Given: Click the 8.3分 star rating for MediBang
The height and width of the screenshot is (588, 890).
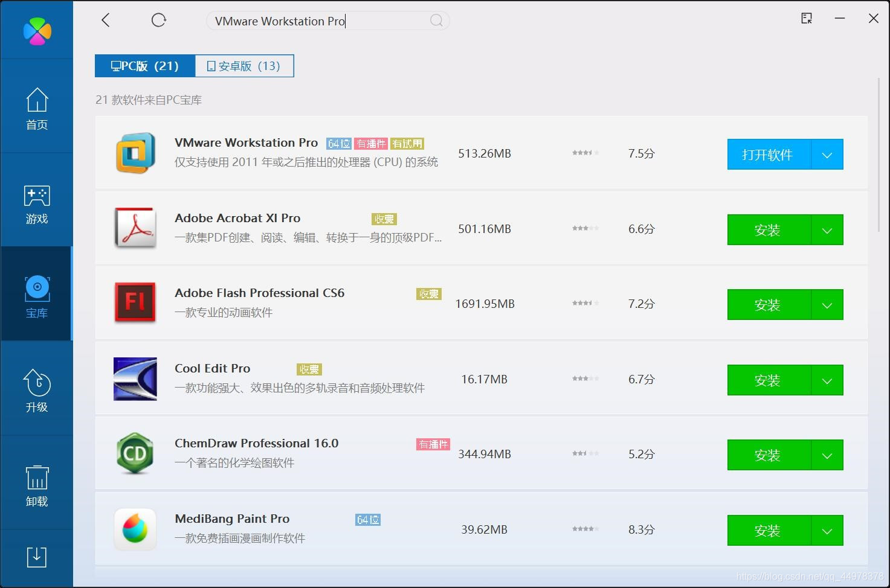Looking at the screenshot, I should click(x=585, y=529).
